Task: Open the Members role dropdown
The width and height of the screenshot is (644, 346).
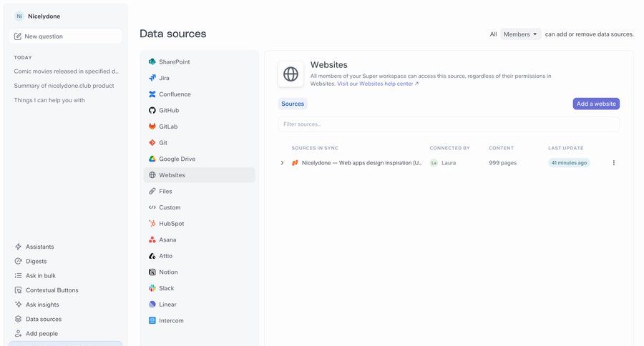Action: pyautogui.click(x=520, y=34)
